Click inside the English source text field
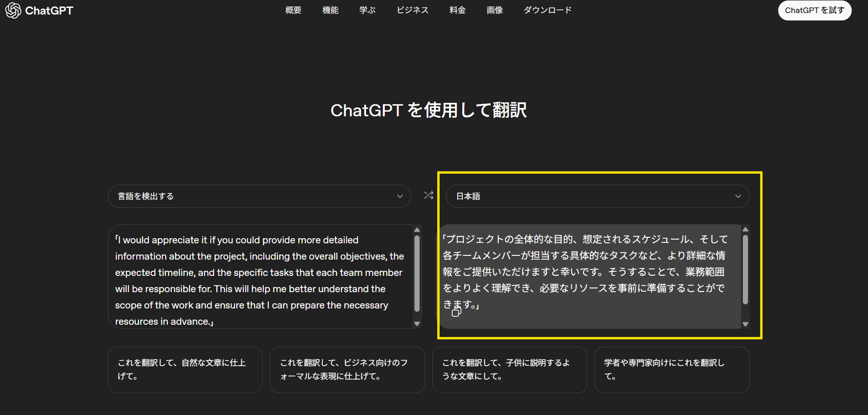This screenshot has height=415, width=868. (x=260, y=279)
